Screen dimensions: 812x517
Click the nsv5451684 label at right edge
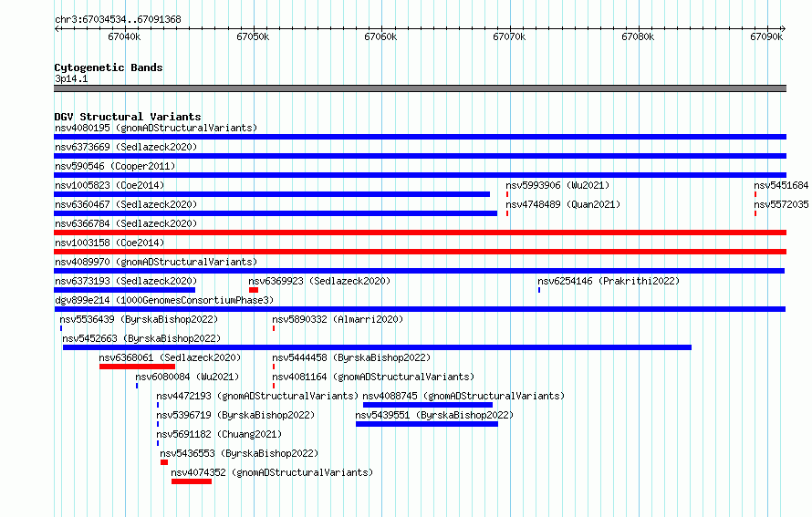pos(781,185)
